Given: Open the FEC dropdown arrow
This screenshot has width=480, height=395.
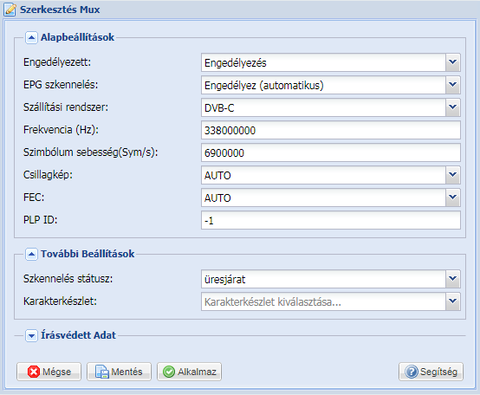Looking at the screenshot, I should click(453, 198).
